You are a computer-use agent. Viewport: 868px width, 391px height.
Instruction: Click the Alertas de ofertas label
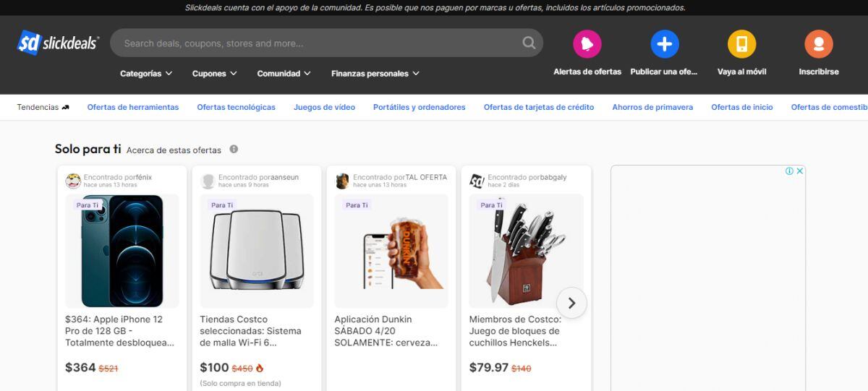(x=587, y=72)
